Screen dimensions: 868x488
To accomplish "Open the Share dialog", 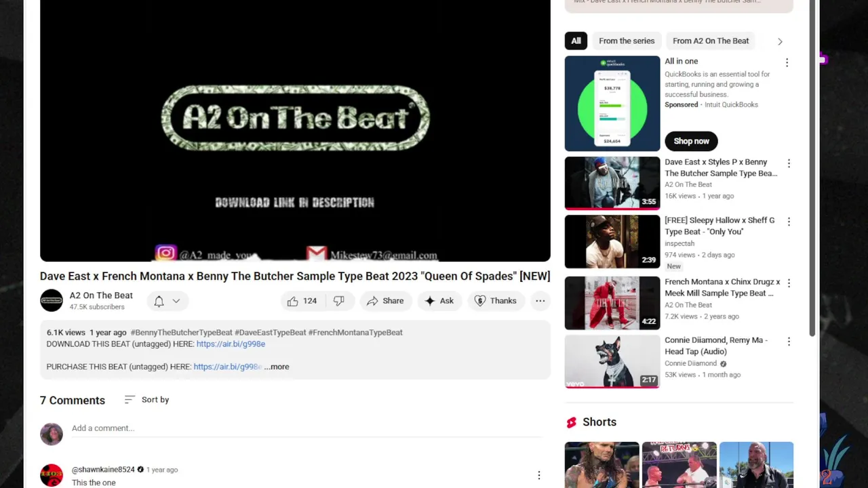I will point(385,301).
